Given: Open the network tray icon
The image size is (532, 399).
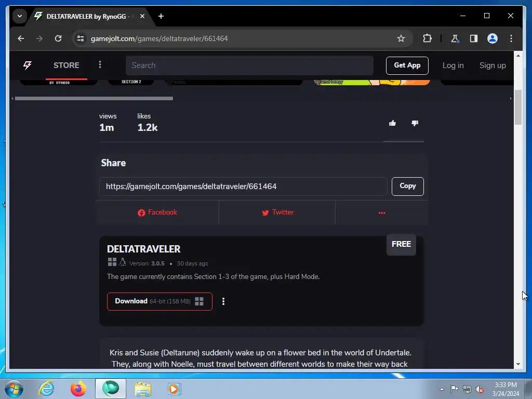Looking at the screenshot, I should coord(467,389).
